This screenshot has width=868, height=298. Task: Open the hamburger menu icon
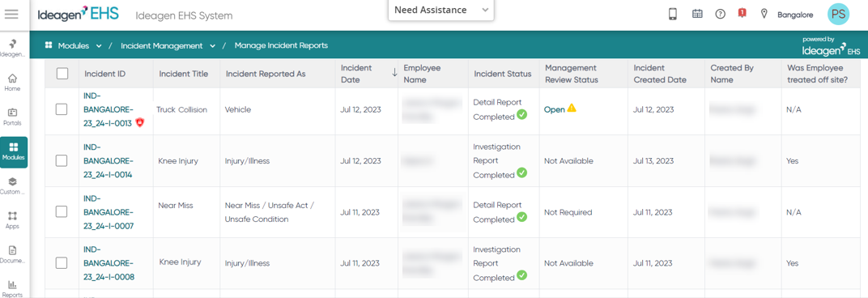click(11, 15)
